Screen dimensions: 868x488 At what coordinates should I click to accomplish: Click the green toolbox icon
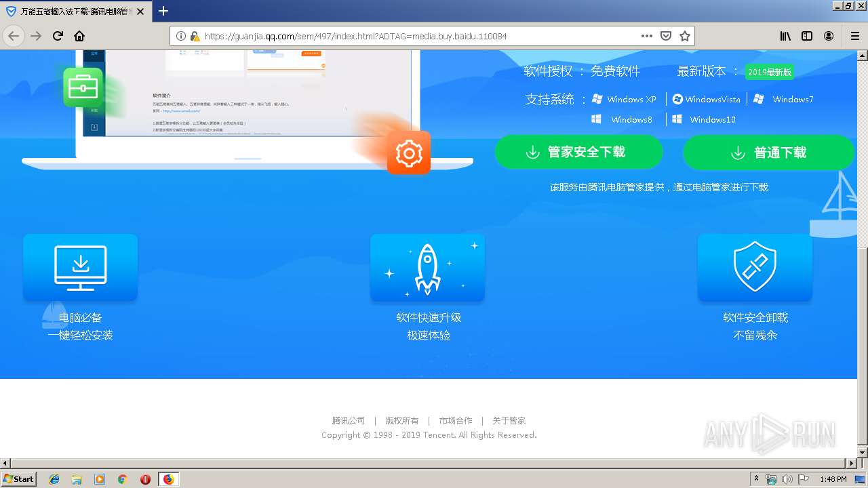click(x=83, y=87)
